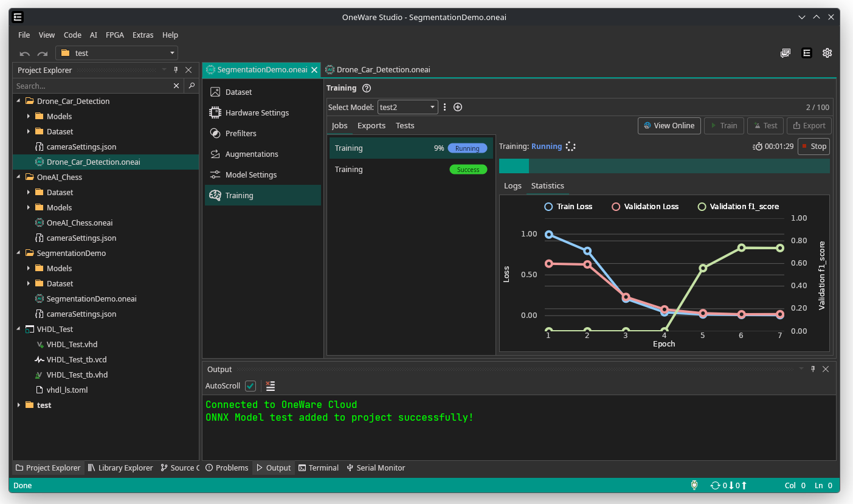Click the Project Explorer search field
Screen dimensions: 853x504
pyautogui.click(x=91, y=86)
